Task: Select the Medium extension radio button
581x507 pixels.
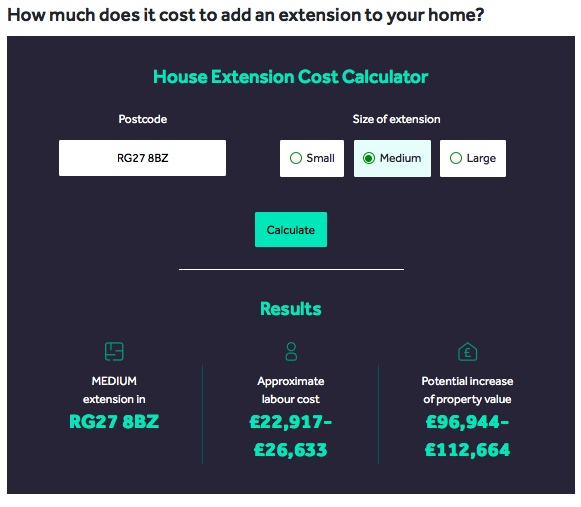Action: (x=369, y=158)
